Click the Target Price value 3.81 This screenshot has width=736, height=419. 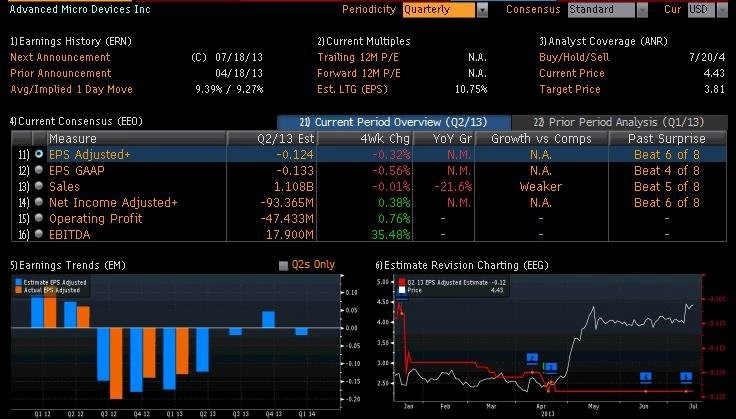click(x=714, y=89)
